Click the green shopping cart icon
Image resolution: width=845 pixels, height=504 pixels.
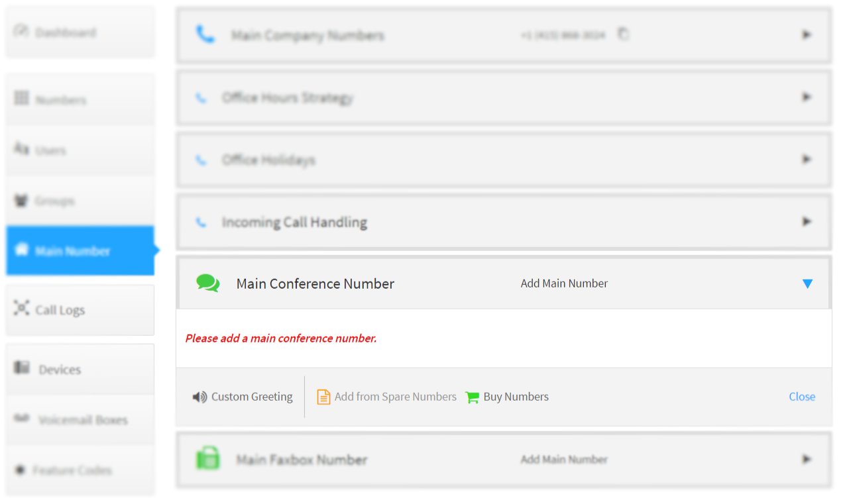[x=472, y=397]
